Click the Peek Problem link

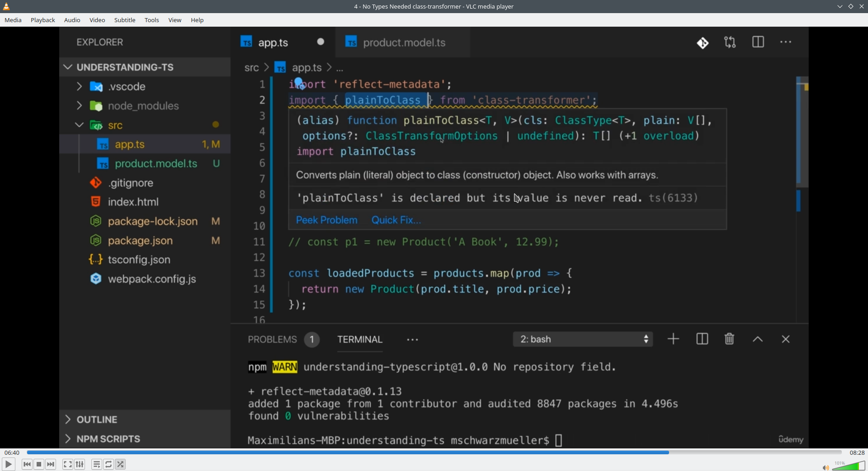(x=326, y=220)
